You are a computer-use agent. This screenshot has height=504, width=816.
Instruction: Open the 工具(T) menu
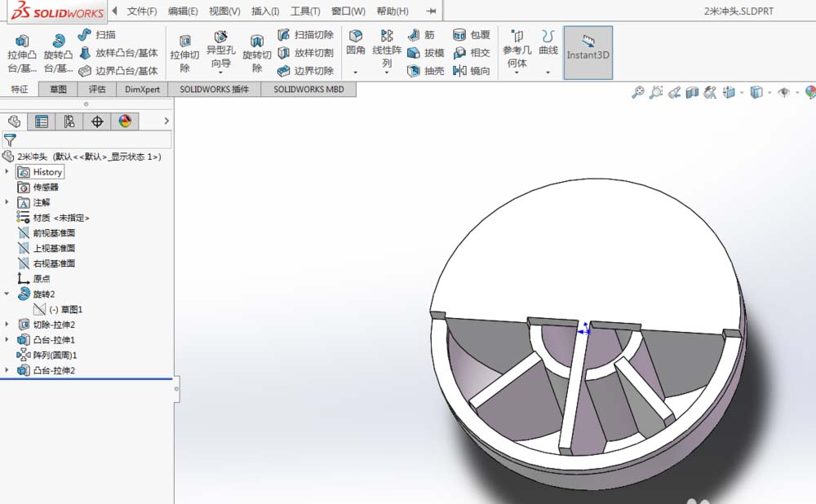pyautogui.click(x=305, y=11)
